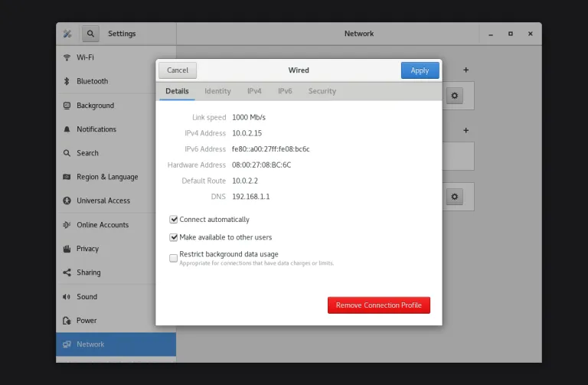
Task: Click the upper plus add-connection icon
Action: tap(465, 70)
